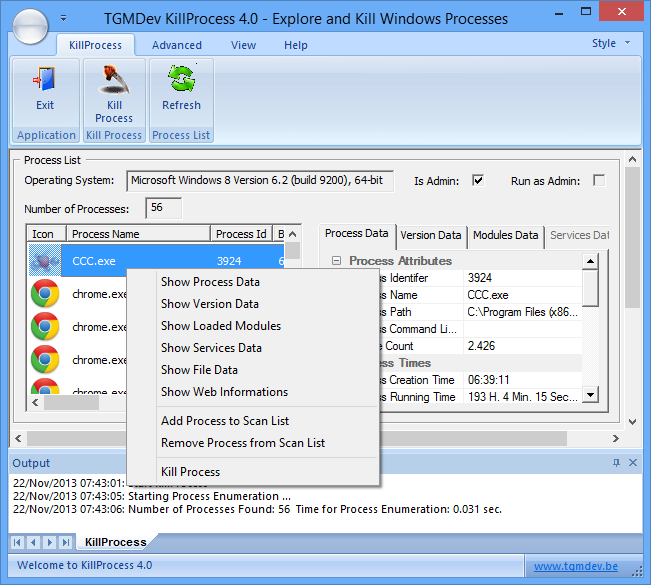Select the CCC.exe process row

(157, 261)
